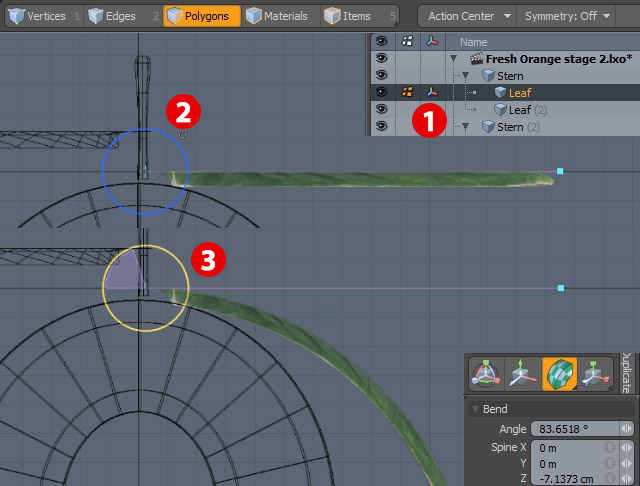Viewport: 640px width, 486px height.
Task: Open the Action Center dropdown
Action: (x=467, y=16)
